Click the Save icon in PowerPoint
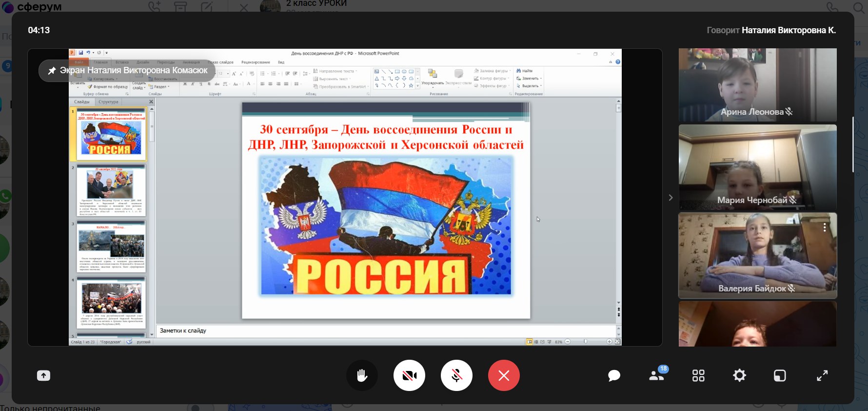This screenshot has width=868, height=411. pos(80,53)
